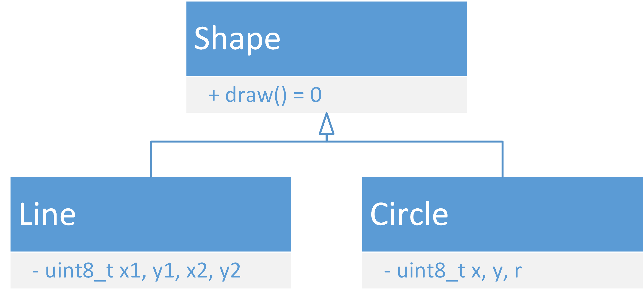Select the Shape class title text
Screen dimensions: 644x296
(x=237, y=39)
